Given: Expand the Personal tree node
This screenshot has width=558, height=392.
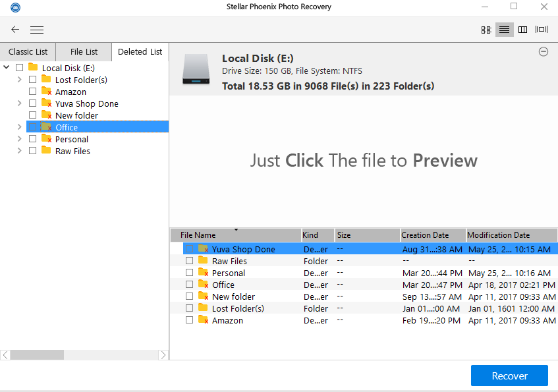Looking at the screenshot, I should (x=20, y=138).
